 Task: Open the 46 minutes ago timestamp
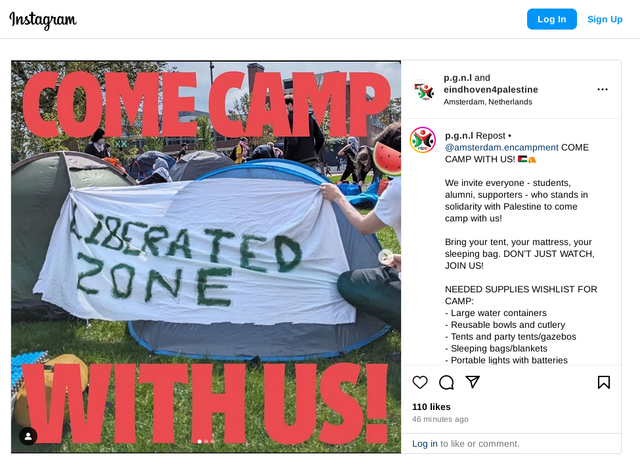coord(440,419)
